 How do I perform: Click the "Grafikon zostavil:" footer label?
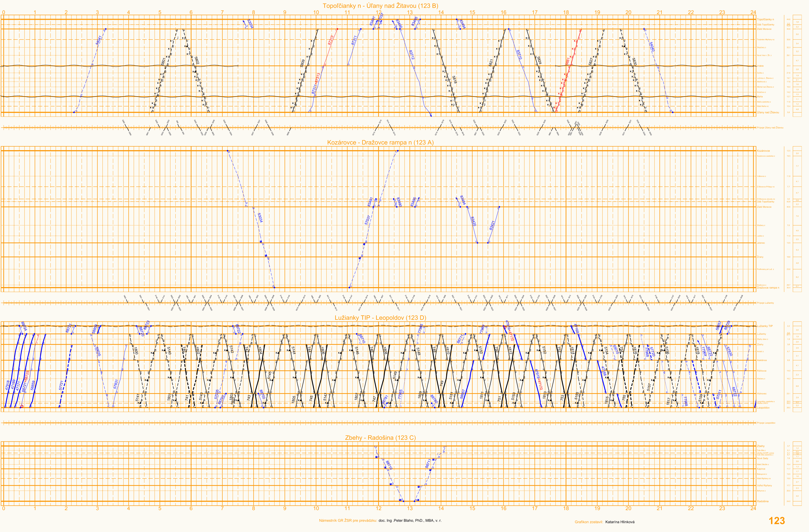click(x=589, y=522)
